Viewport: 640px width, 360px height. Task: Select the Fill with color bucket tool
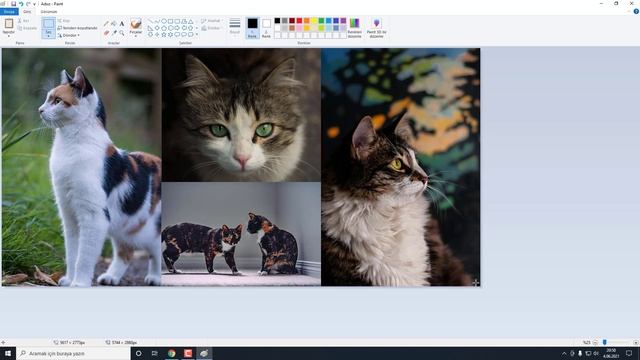pos(114,24)
